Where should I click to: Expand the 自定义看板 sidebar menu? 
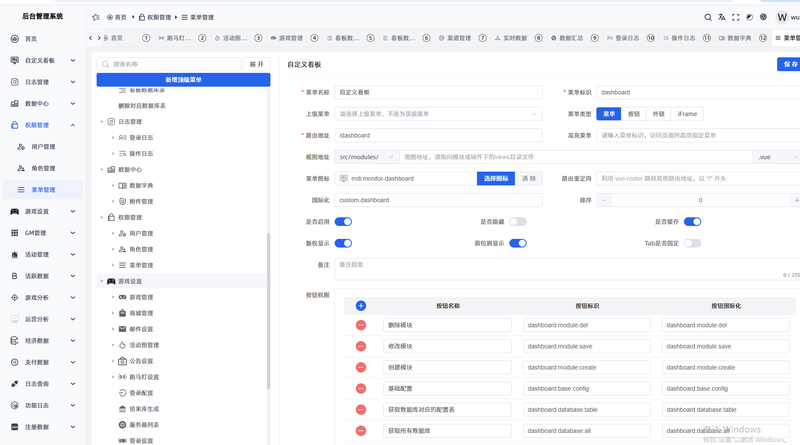[43, 60]
